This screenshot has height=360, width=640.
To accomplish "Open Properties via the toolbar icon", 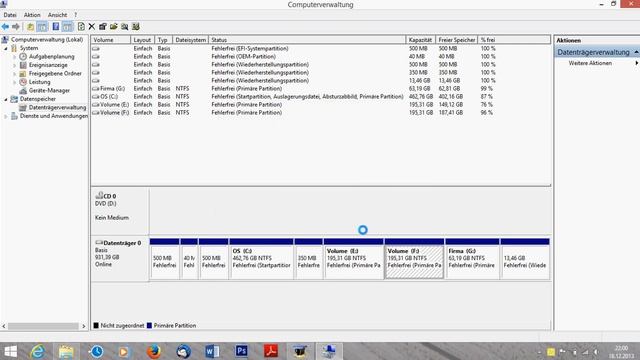I will coord(102,27).
